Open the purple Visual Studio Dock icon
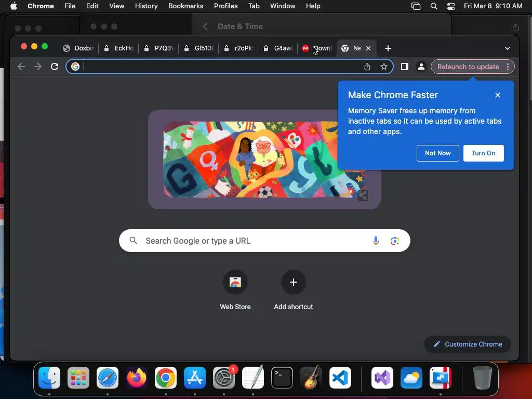The width and height of the screenshot is (532, 399). pyautogui.click(x=382, y=378)
